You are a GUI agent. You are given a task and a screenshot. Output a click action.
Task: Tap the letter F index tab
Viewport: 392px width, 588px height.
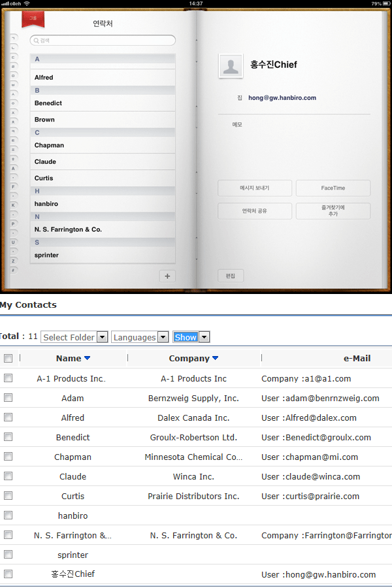(x=13, y=187)
